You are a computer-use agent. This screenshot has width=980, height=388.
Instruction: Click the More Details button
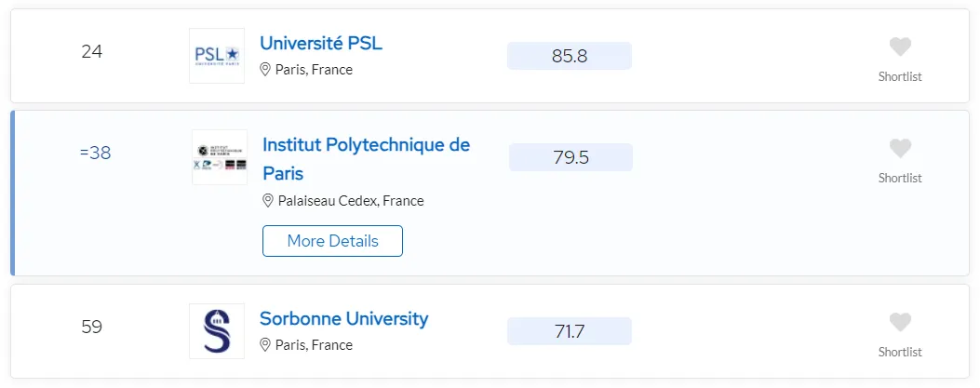click(x=332, y=241)
